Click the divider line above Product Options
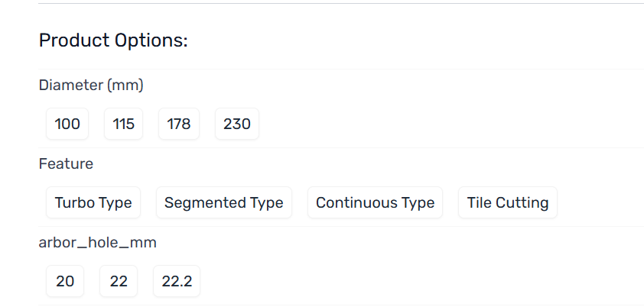644x307 pixels. coord(340,4)
